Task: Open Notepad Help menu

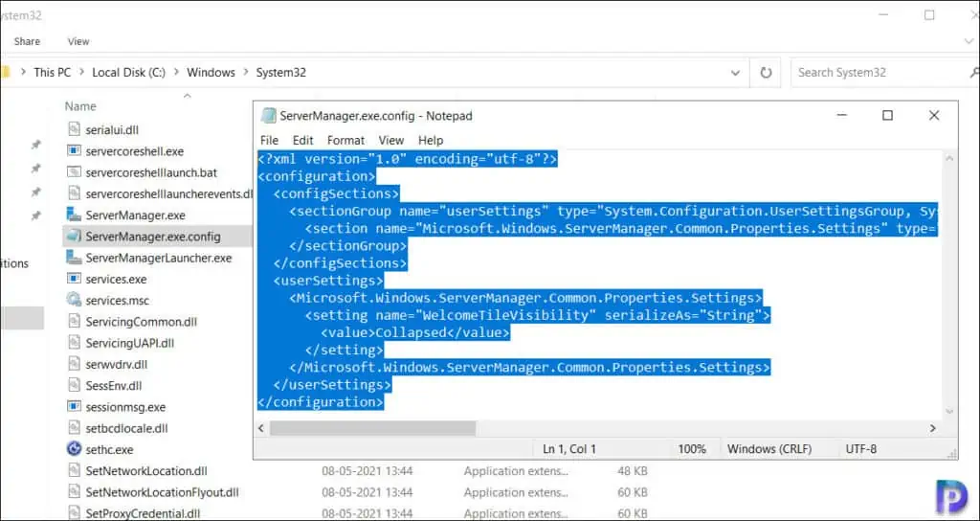Action: click(x=431, y=140)
